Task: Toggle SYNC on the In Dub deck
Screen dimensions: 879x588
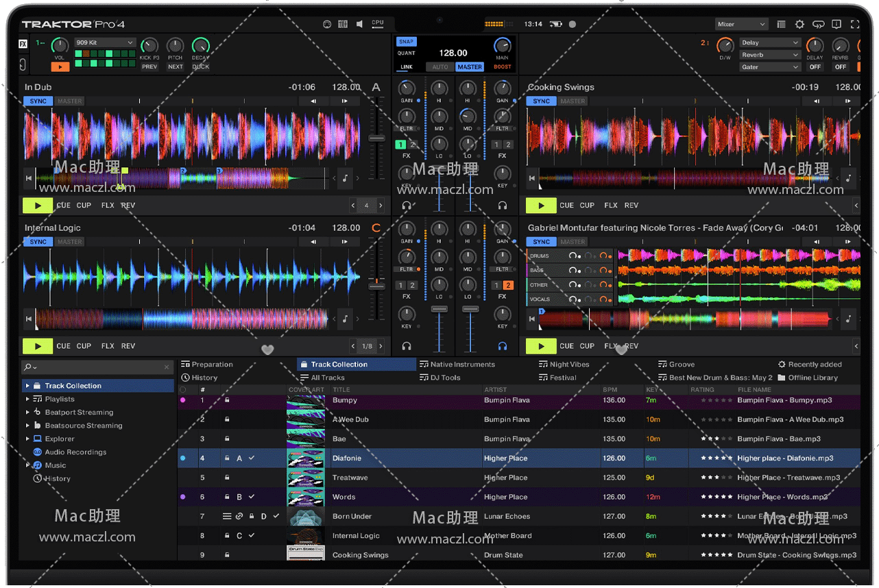Action: [x=38, y=101]
